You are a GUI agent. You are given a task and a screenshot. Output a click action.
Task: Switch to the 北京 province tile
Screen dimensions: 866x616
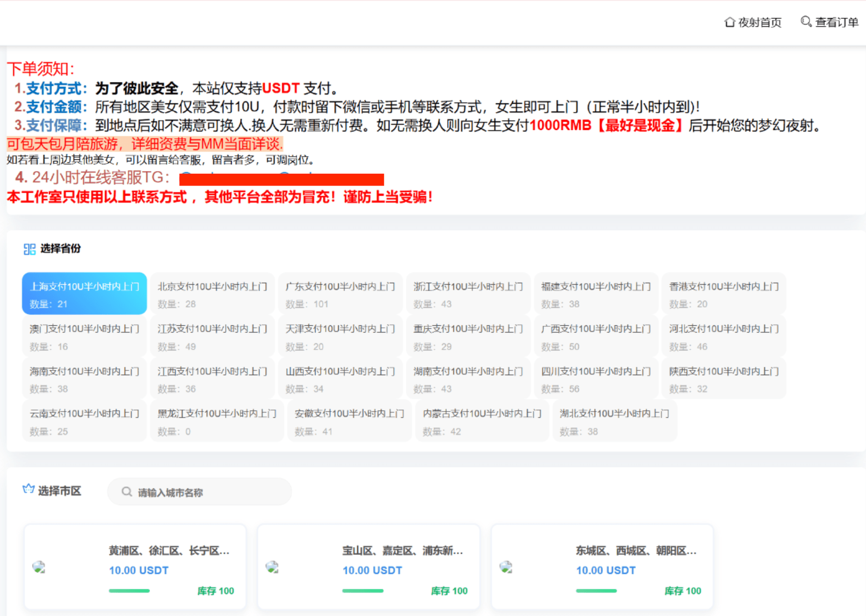pyautogui.click(x=212, y=294)
